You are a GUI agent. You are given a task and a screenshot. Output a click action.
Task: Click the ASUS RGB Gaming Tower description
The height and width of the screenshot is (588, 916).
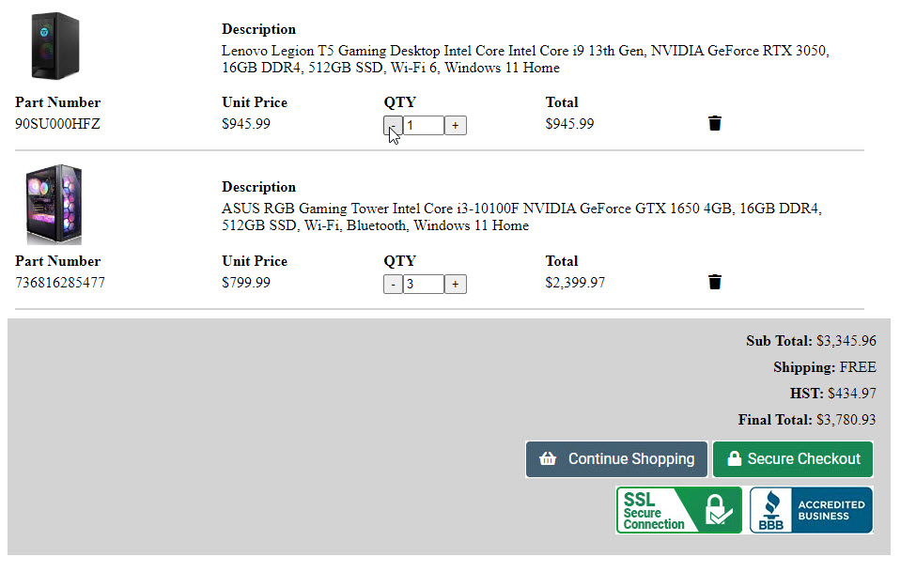(x=520, y=217)
